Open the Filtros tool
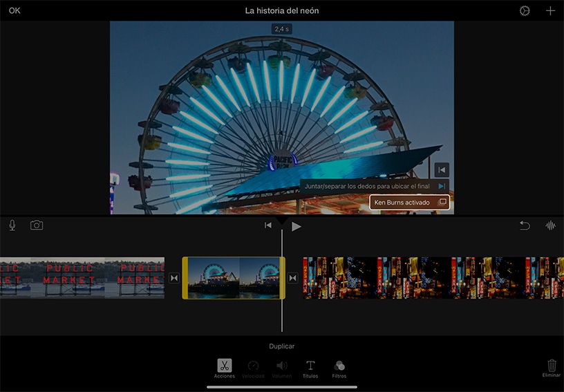This screenshot has width=564, height=392. (x=339, y=369)
